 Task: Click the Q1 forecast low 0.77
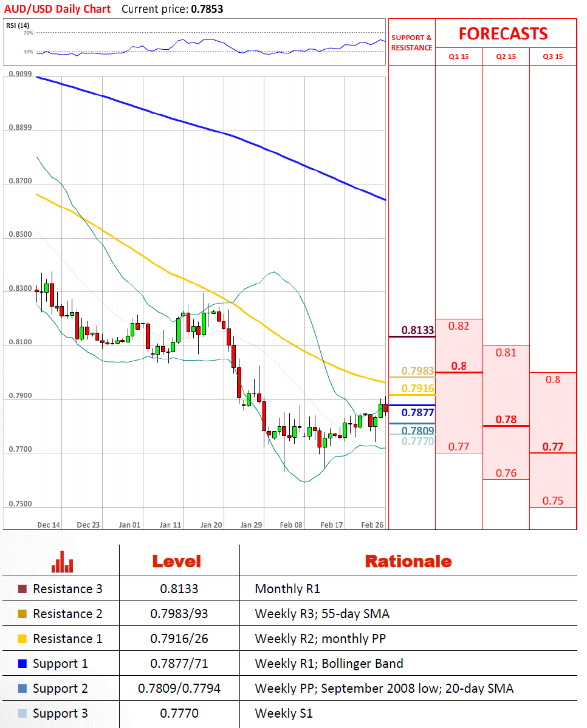tap(459, 447)
